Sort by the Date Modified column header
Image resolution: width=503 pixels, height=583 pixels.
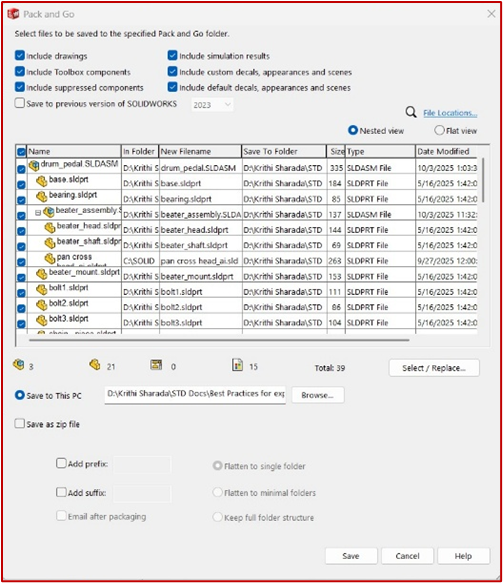coord(446,151)
